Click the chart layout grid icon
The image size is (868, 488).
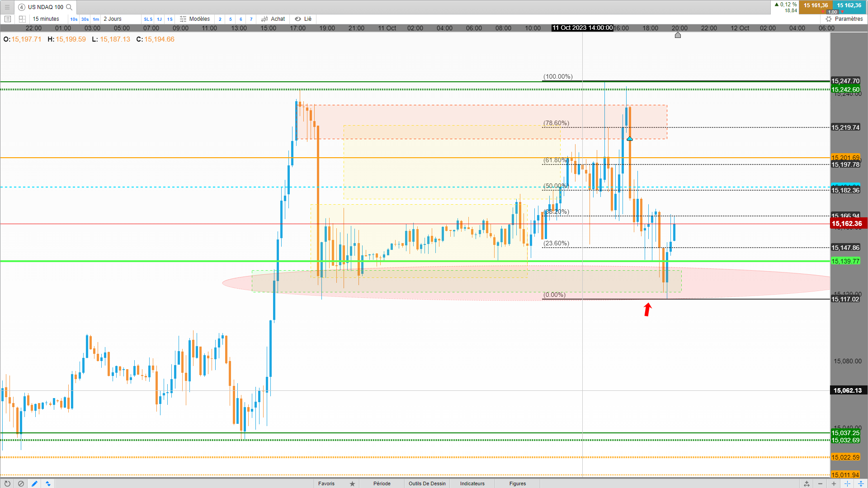pos(22,19)
